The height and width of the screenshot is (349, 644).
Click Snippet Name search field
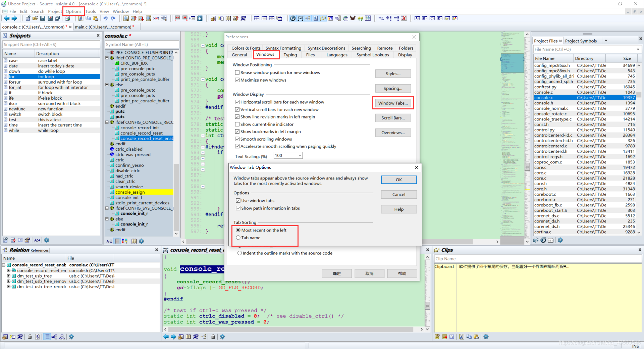tap(51, 44)
